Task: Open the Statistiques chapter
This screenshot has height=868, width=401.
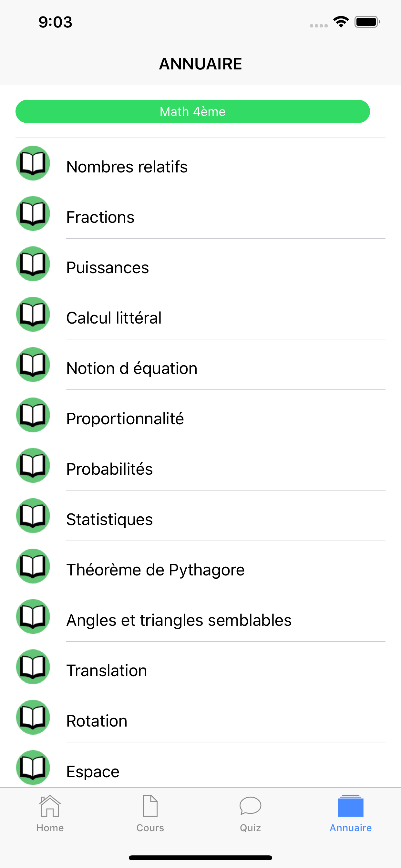Action: click(109, 519)
